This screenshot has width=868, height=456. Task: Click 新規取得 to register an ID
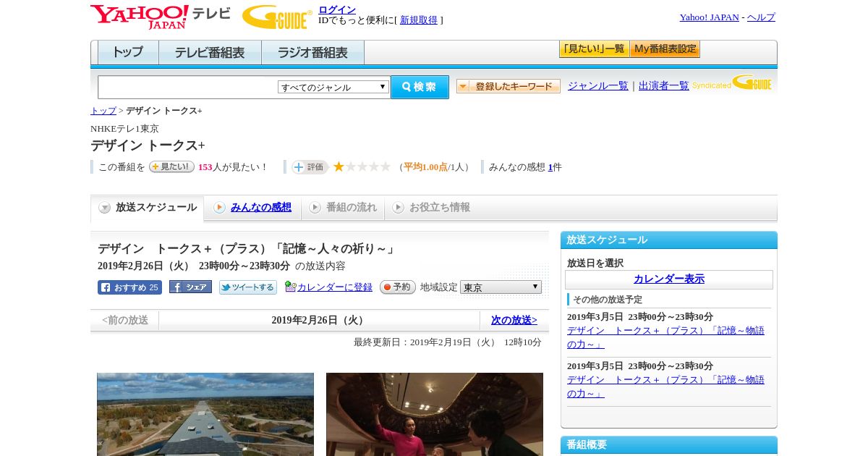pos(419,20)
